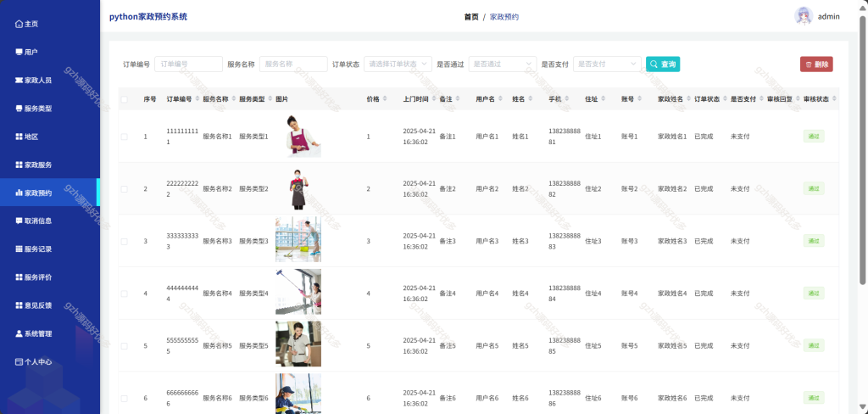
Task: Click the 用户 monitor icon in sidebar
Action: [x=19, y=52]
